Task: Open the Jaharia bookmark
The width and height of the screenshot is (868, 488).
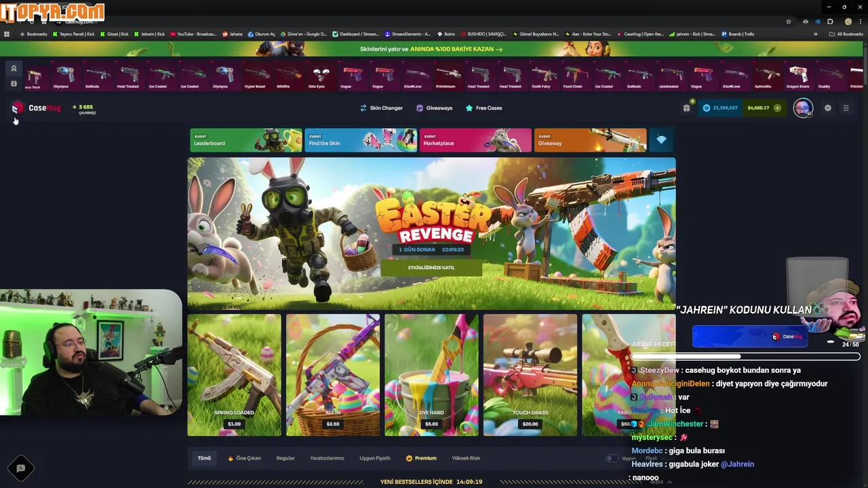Action: coord(233,34)
